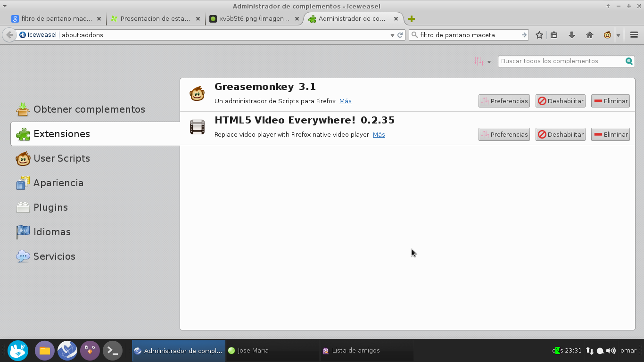
Task: Open the start menu hand icon
Action: click(18, 351)
